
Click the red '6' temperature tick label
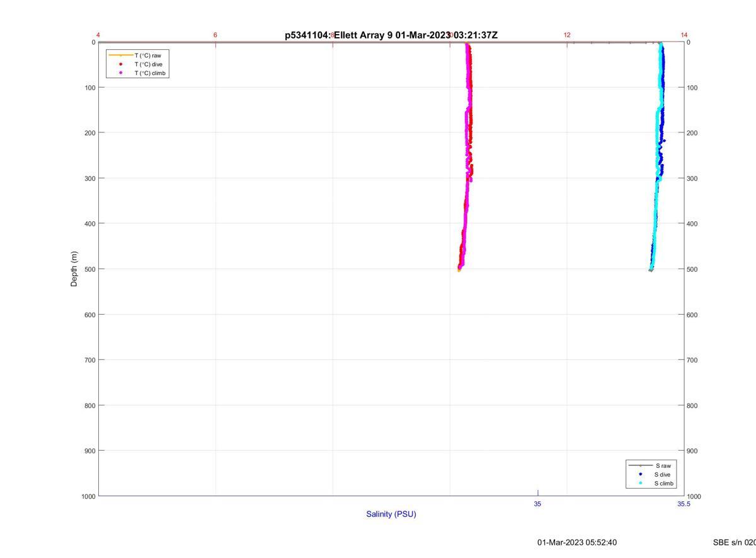tap(215, 35)
